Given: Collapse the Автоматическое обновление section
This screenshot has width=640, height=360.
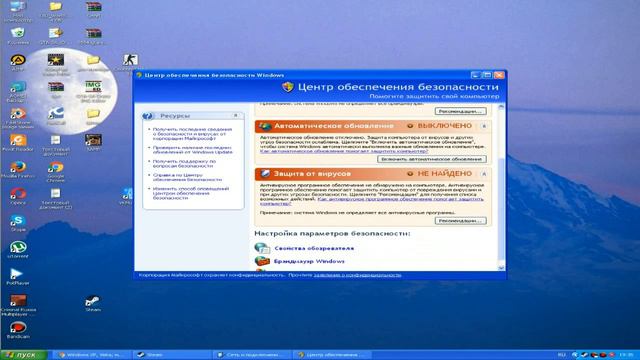Looking at the screenshot, I should tap(484, 126).
